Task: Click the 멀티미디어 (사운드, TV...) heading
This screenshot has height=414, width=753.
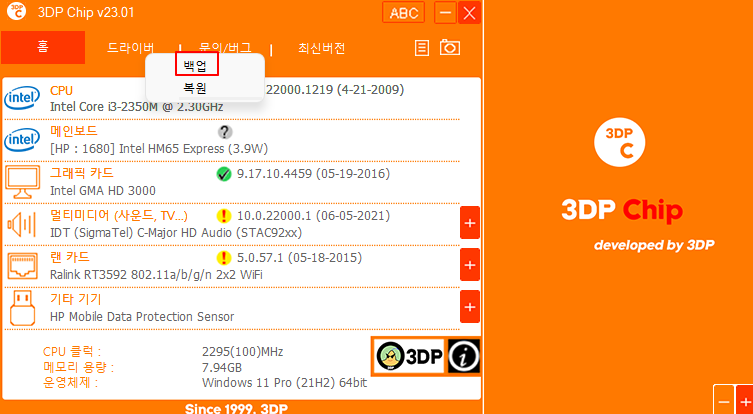Action: tap(119, 216)
